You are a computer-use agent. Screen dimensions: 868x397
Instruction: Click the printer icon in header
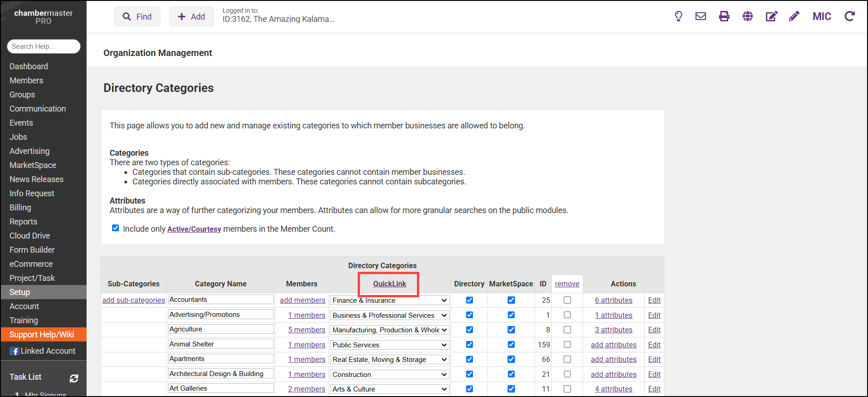724,16
